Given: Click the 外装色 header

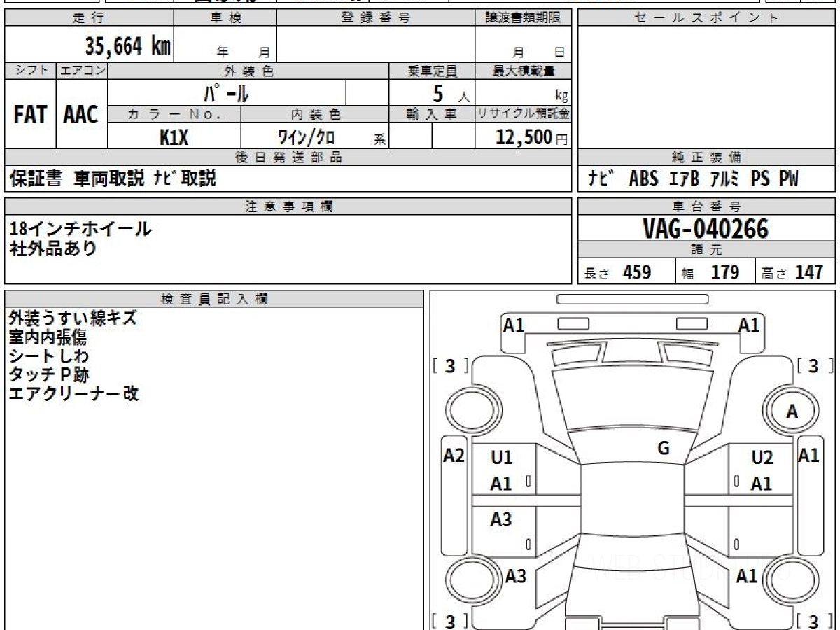Looking at the screenshot, I should [248, 71].
